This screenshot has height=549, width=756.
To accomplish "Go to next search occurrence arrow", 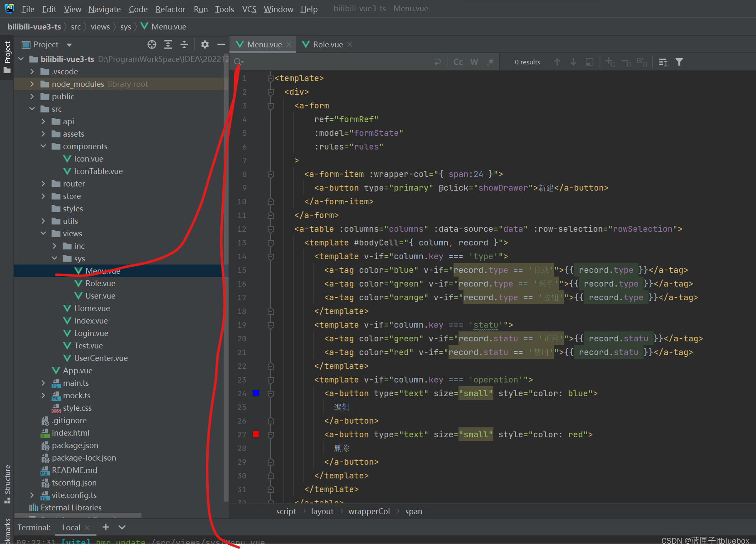I will (573, 62).
